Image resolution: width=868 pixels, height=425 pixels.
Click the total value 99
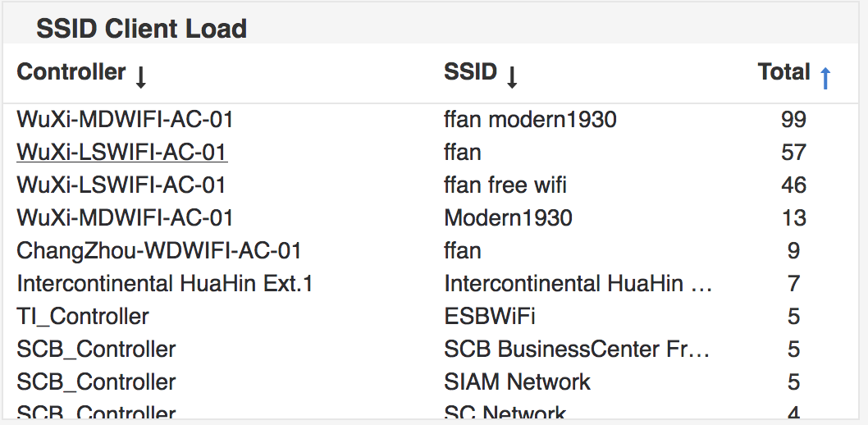793,119
